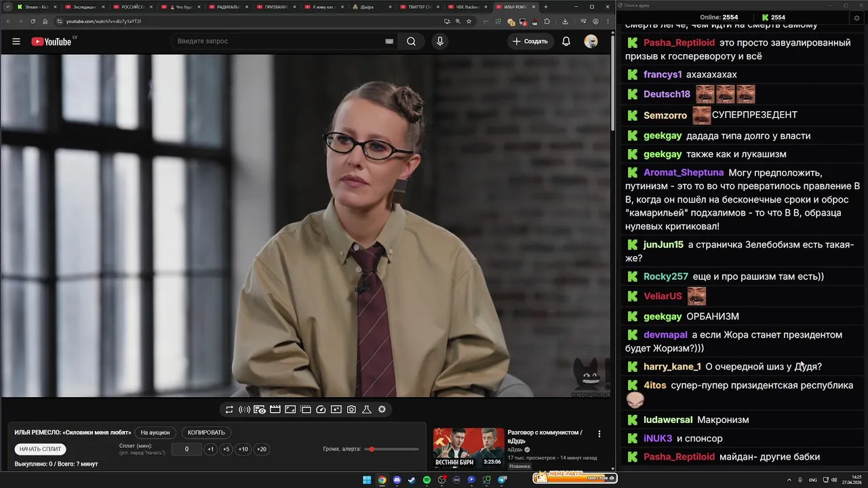
Task: Add +1 minute to split
Action: 210,449
